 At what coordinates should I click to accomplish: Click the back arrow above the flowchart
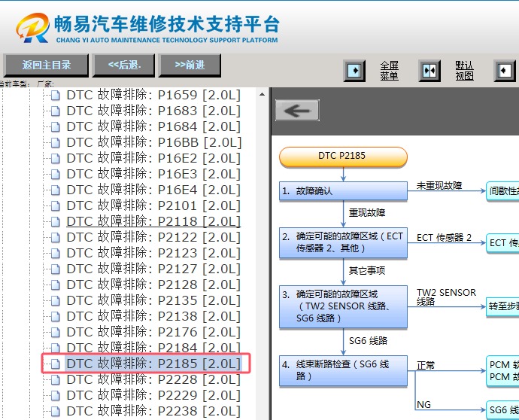pos(297,111)
